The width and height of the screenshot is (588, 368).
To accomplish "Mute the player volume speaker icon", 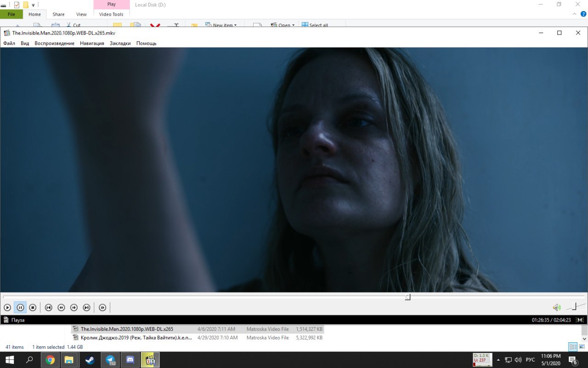I will point(557,307).
